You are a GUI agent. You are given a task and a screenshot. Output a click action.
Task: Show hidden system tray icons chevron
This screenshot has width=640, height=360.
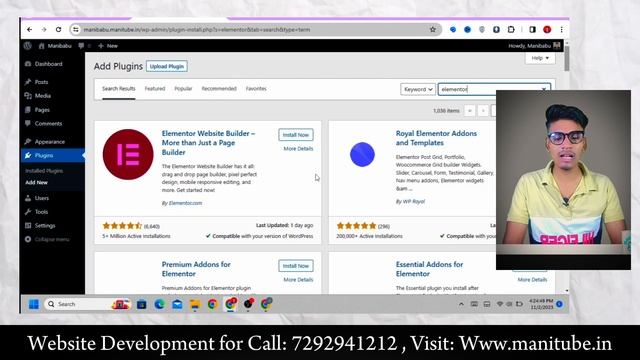coord(461,304)
